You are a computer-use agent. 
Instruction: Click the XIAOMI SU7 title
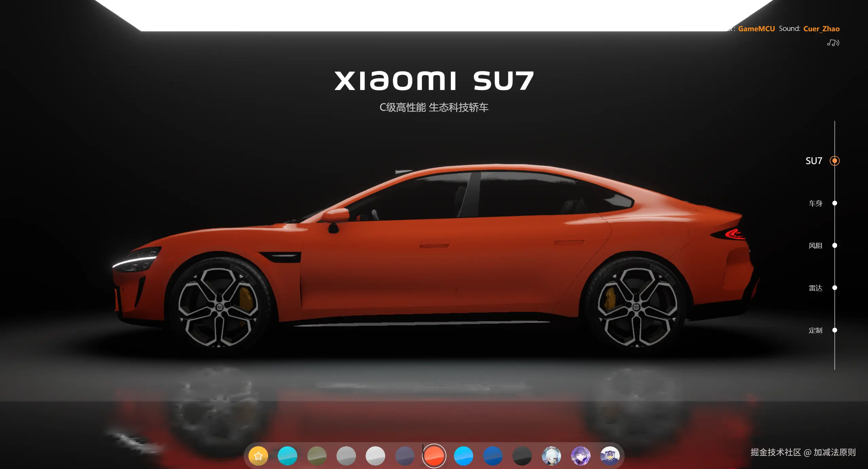coord(434,80)
